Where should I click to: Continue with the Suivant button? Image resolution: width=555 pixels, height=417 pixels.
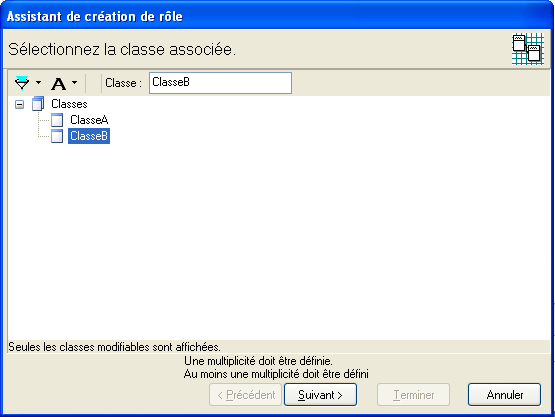320,395
